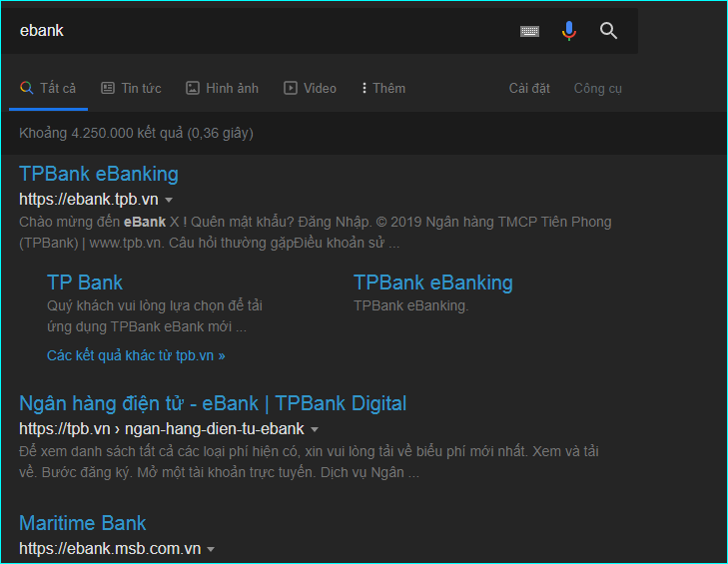
Task: Click the magnifier search submit icon
Action: coord(608,31)
